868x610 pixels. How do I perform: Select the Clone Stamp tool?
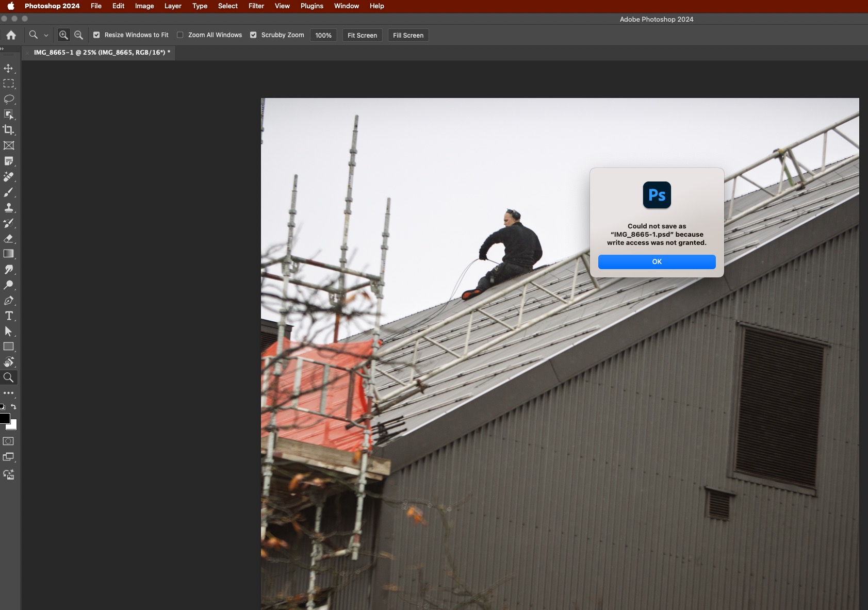(8, 208)
